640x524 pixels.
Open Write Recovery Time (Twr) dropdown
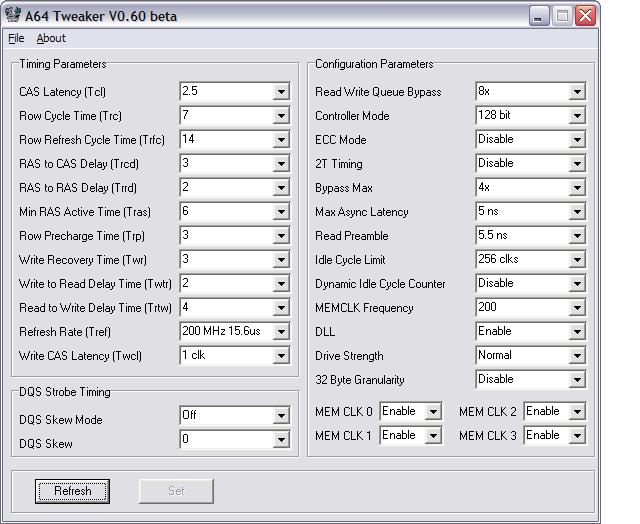coord(281,260)
